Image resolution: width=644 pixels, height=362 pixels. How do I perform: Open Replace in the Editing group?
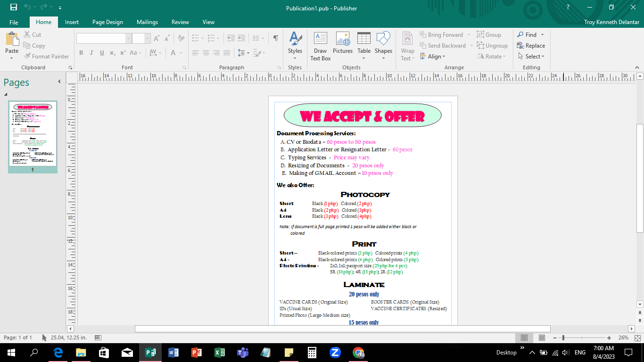pos(531,46)
